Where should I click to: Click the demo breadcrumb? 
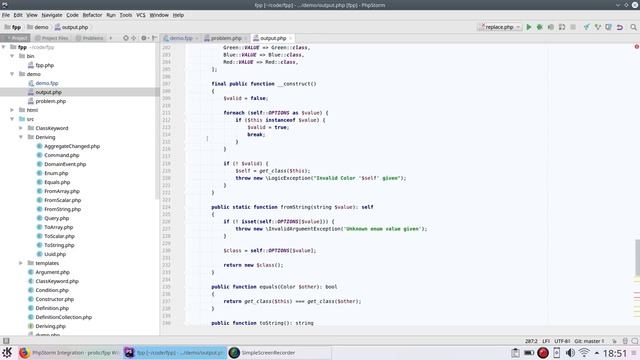click(38, 27)
